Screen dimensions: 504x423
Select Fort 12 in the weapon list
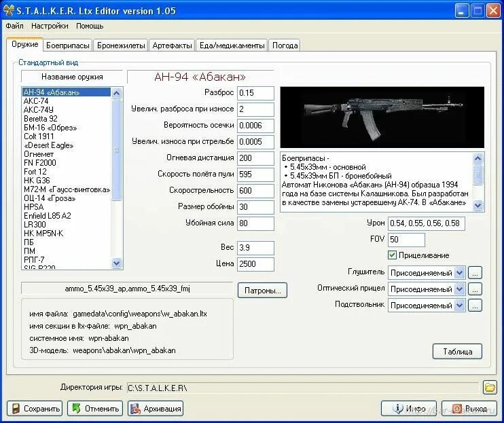point(66,172)
